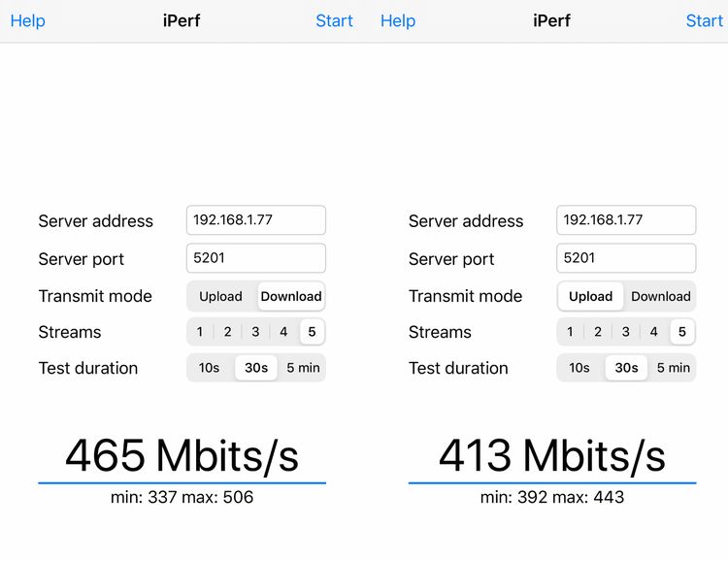
Task: Select Download mode in the 413 Mbits/s panel
Action: (661, 296)
